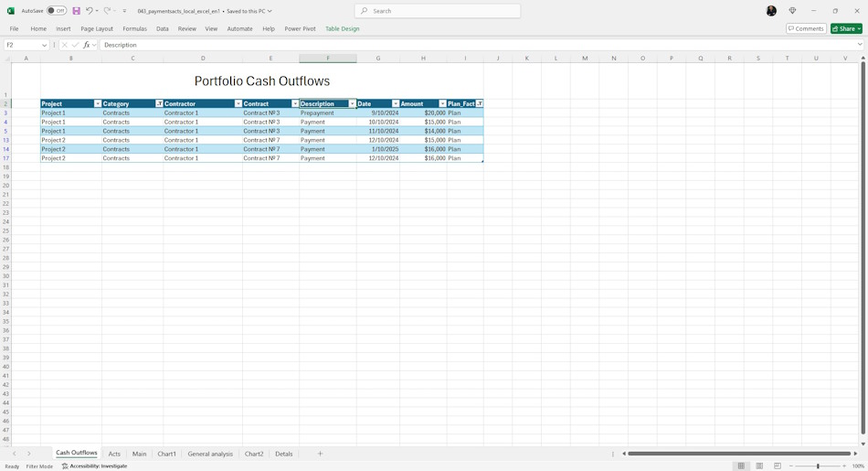Undo the last action

tap(89, 11)
